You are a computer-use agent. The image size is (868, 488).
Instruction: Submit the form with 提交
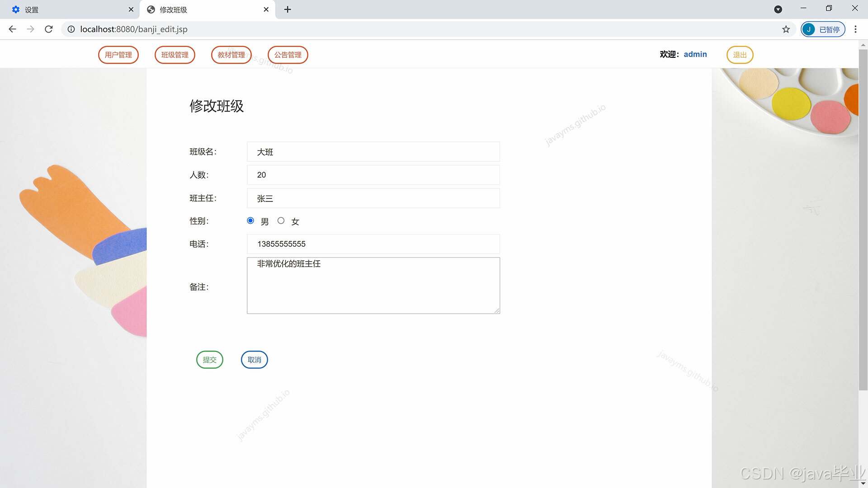click(210, 360)
